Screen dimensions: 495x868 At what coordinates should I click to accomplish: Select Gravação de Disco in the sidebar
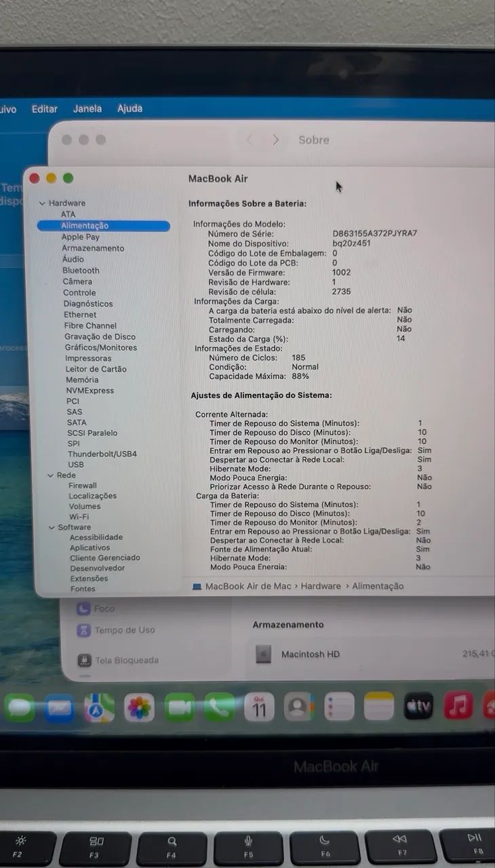pyautogui.click(x=100, y=336)
